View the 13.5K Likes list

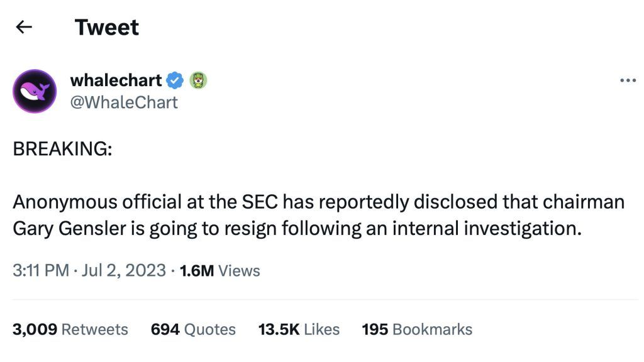pyautogui.click(x=299, y=329)
